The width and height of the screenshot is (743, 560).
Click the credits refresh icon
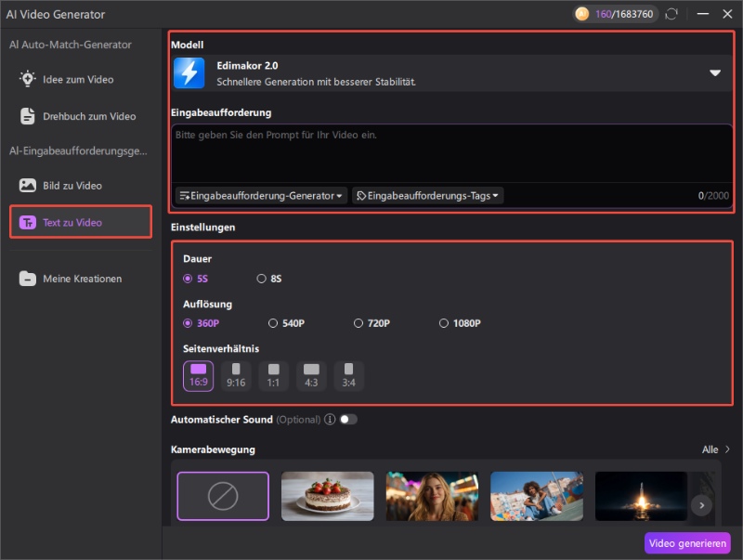point(673,14)
